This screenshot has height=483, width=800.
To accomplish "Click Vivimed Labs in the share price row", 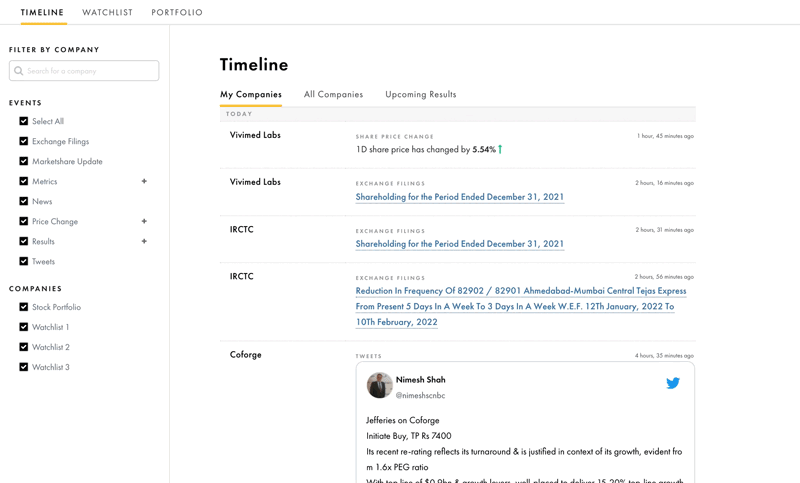I will click(255, 135).
